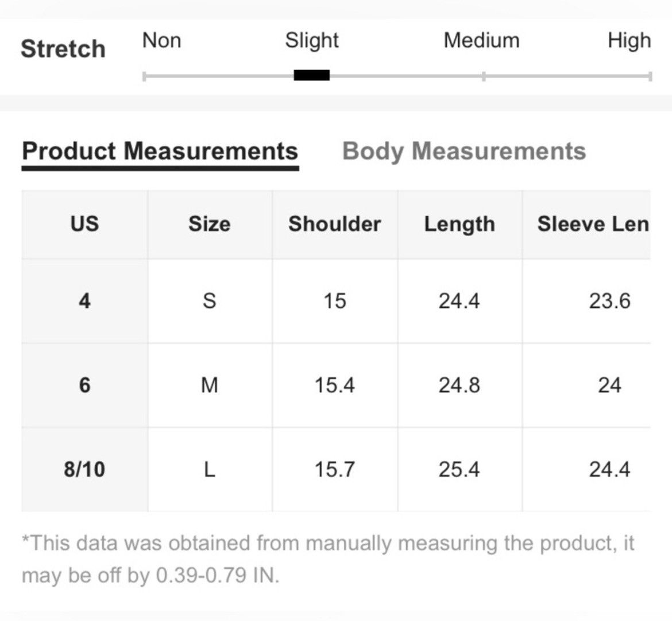
Task: Click the manual measurement disclaimer text
Action: pyautogui.click(x=328, y=559)
